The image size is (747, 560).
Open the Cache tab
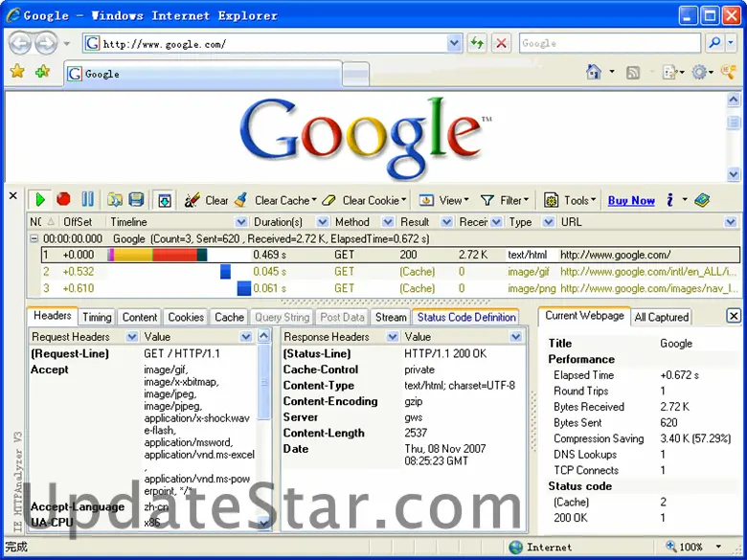[229, 317]
